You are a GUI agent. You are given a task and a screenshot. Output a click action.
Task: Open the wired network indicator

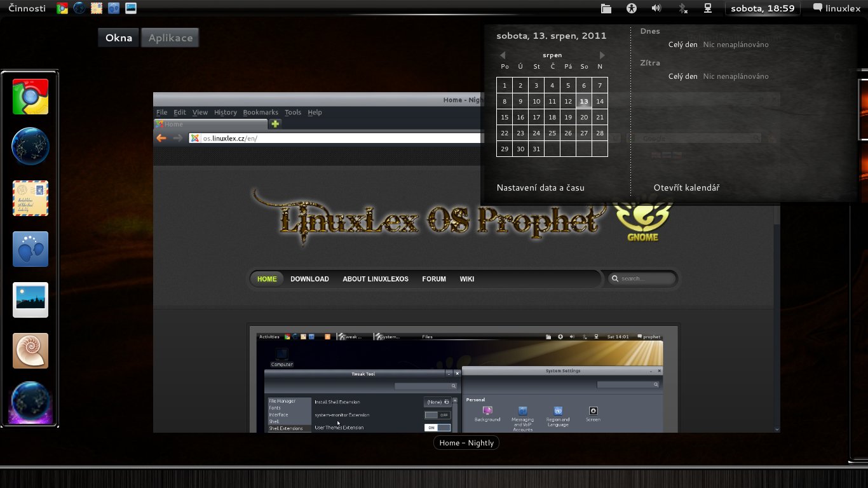pyautogui.click(x=707, y=8)
